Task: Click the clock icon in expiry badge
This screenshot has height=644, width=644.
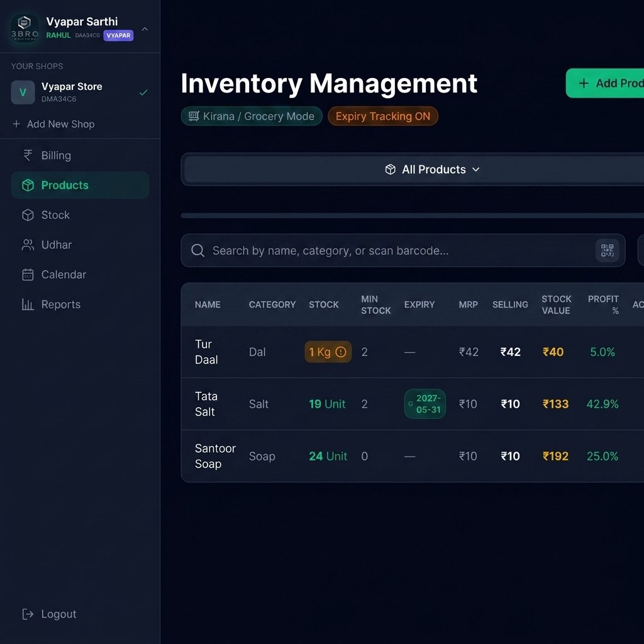Action: [410, 404]
